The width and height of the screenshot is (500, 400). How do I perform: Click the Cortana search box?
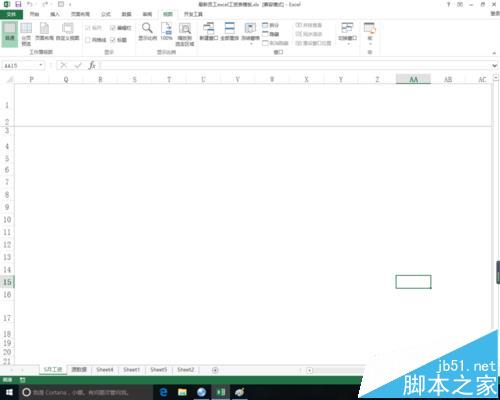pos(86,392)
